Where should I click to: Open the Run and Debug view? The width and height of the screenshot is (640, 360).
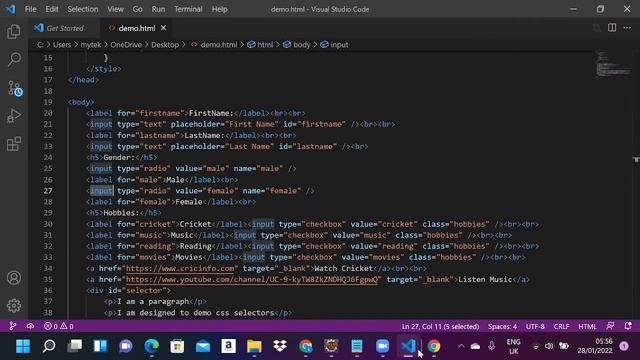click(x=14, y=116)
